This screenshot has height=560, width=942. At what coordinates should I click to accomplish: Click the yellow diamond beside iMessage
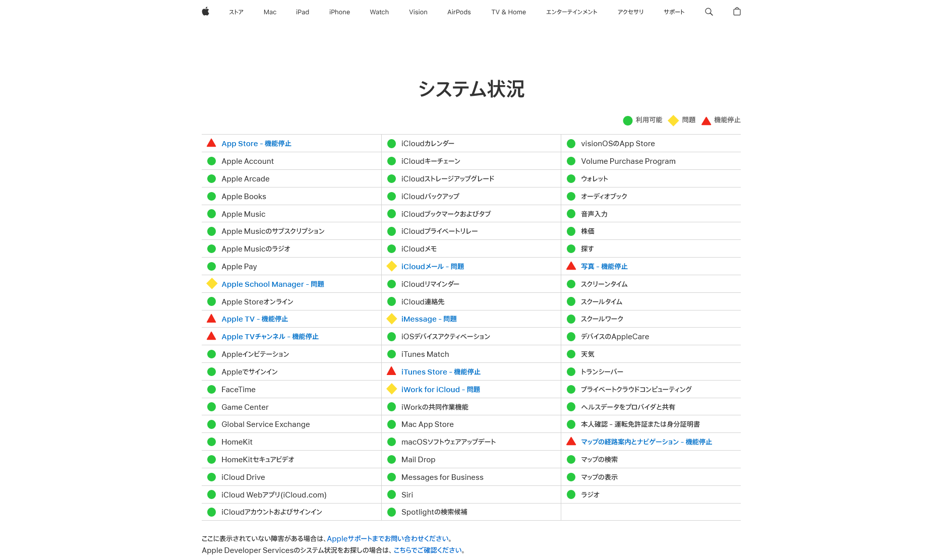(x=391, y=319)
